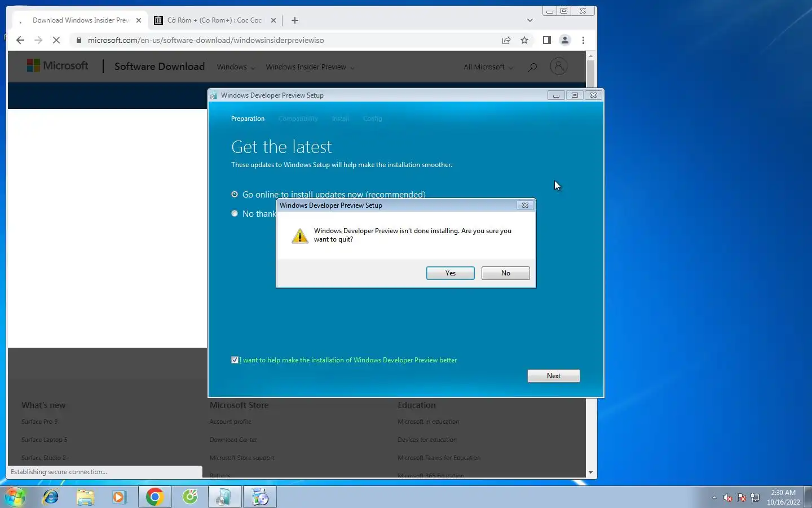Open the Windows Start menu
This screenshot has width=812, height=508.
tap(15, 497)
